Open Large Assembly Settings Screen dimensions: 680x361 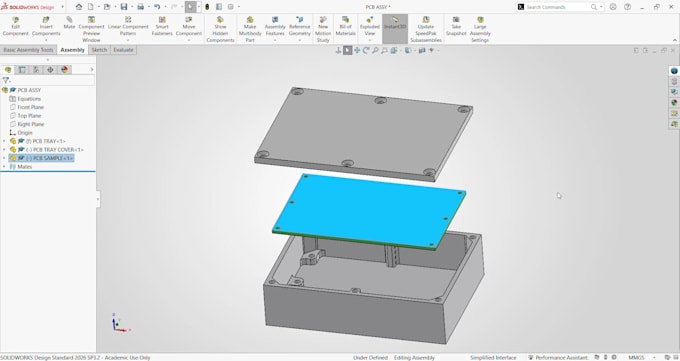[480, 29]
